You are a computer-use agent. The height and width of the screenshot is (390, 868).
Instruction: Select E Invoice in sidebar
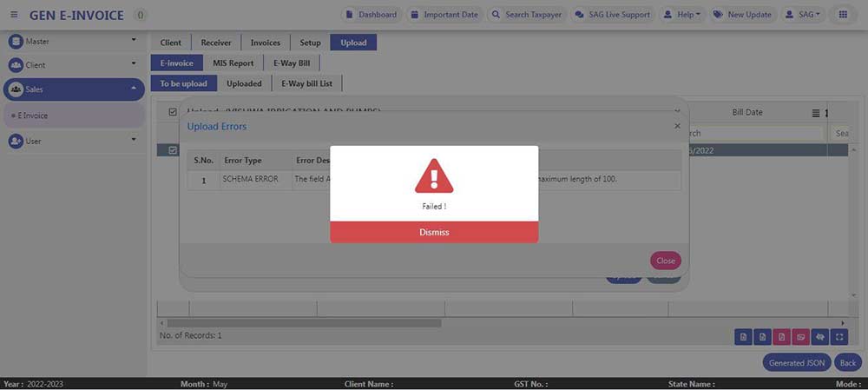click(35, 116)
